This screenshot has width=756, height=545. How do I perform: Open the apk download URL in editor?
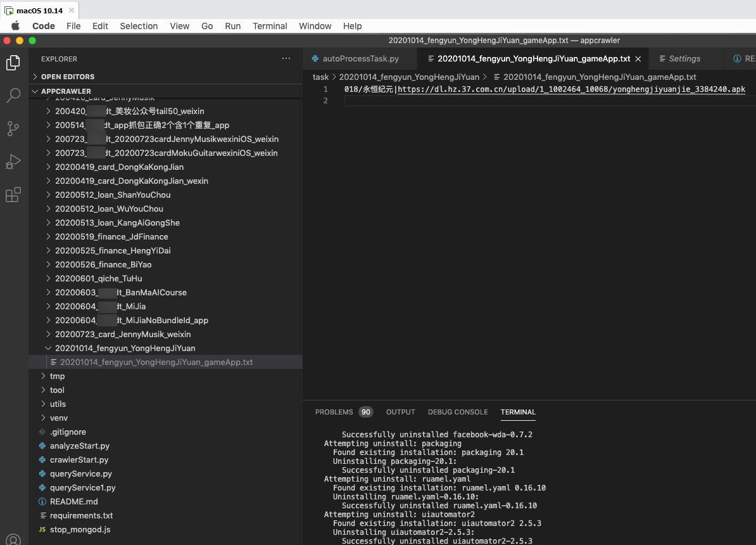pos(571,89)
